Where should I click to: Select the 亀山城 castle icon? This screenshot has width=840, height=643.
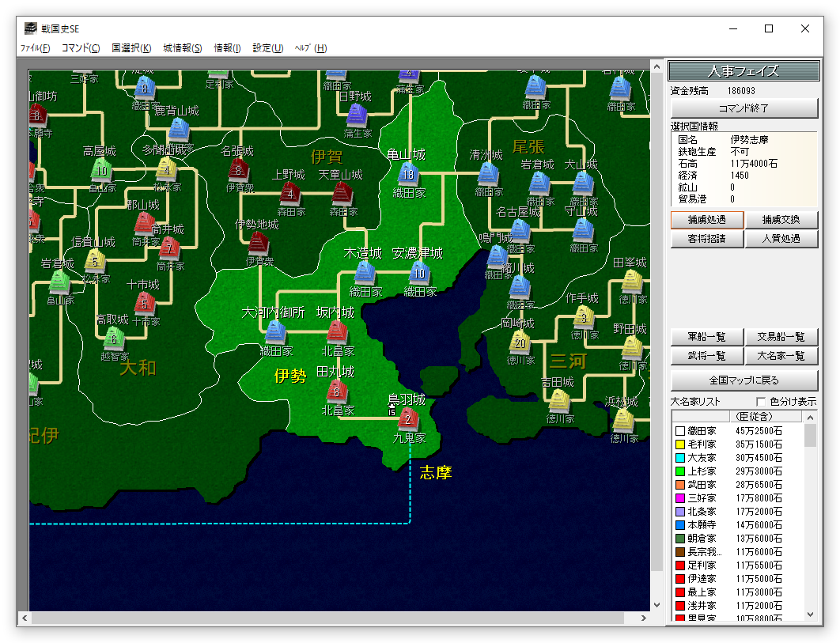click(408, 174)
